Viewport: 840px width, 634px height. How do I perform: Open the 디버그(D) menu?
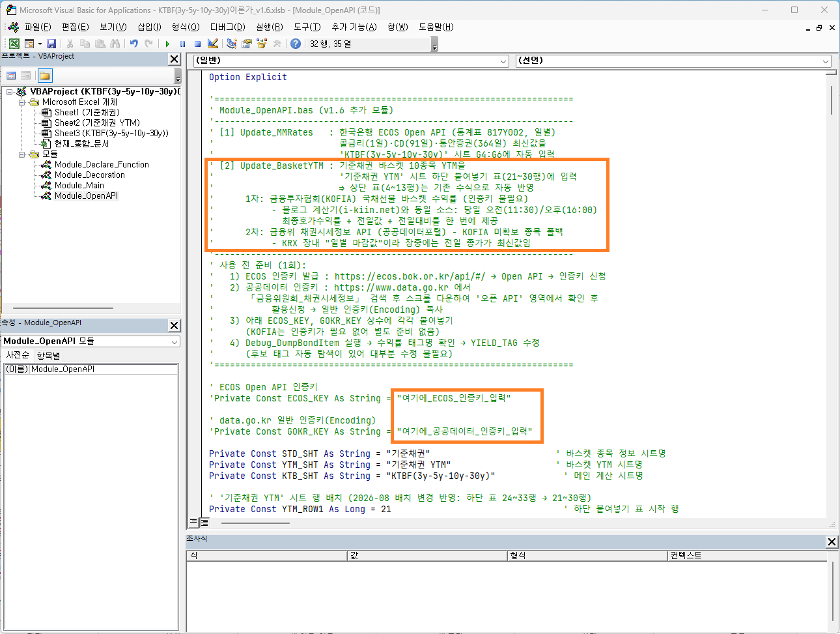(x=227, y=27)
